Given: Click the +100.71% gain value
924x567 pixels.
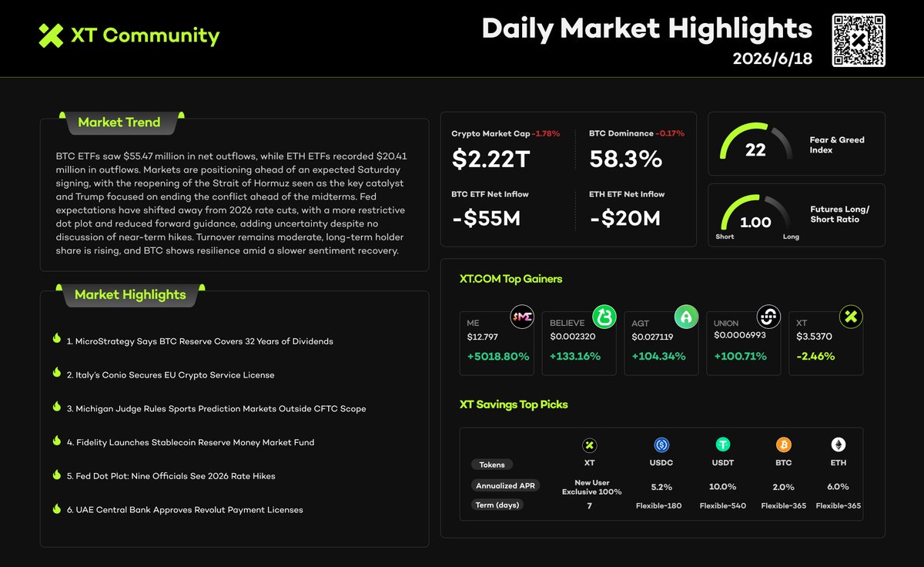Looking at the screenshot, I should (741, 357).
